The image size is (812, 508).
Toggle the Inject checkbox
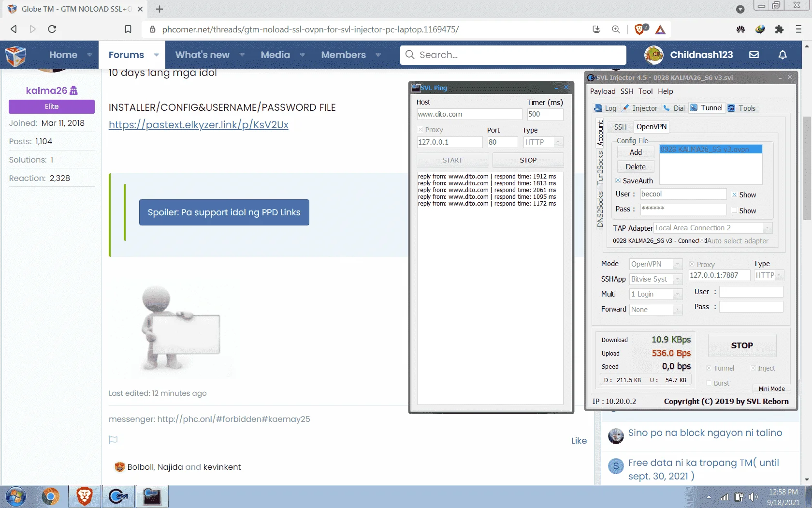click(753, 368)
